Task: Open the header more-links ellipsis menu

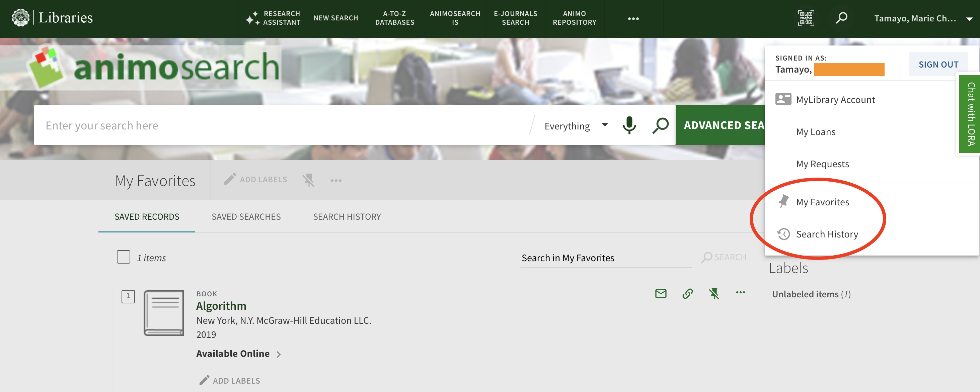Action: coord(633,19)
